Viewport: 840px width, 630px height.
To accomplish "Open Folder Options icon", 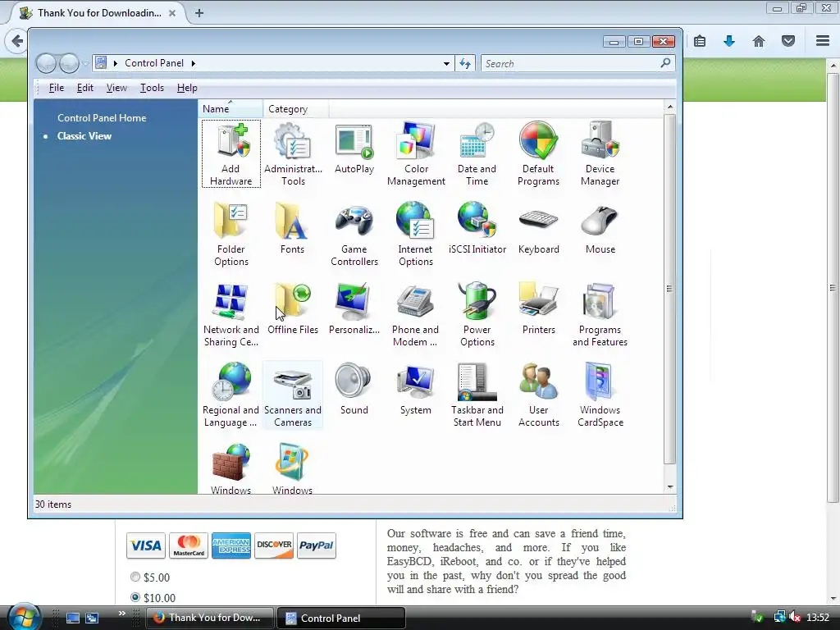I will click(231, 234).
